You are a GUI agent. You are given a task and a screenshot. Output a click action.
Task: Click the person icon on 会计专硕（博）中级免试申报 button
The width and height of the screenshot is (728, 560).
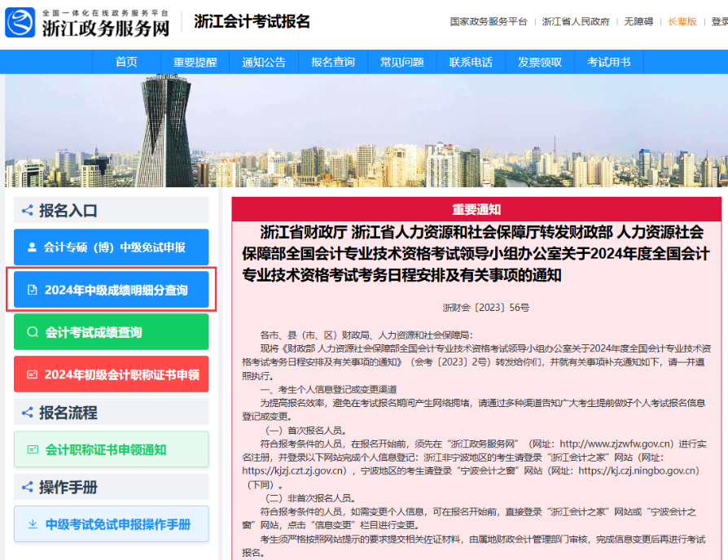coord(30,247)
